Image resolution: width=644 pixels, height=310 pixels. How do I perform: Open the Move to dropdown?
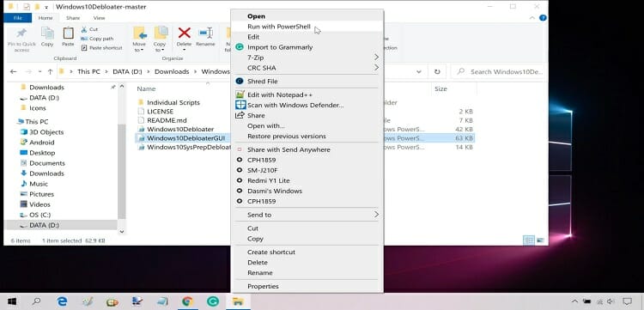[x=139, y=40]
